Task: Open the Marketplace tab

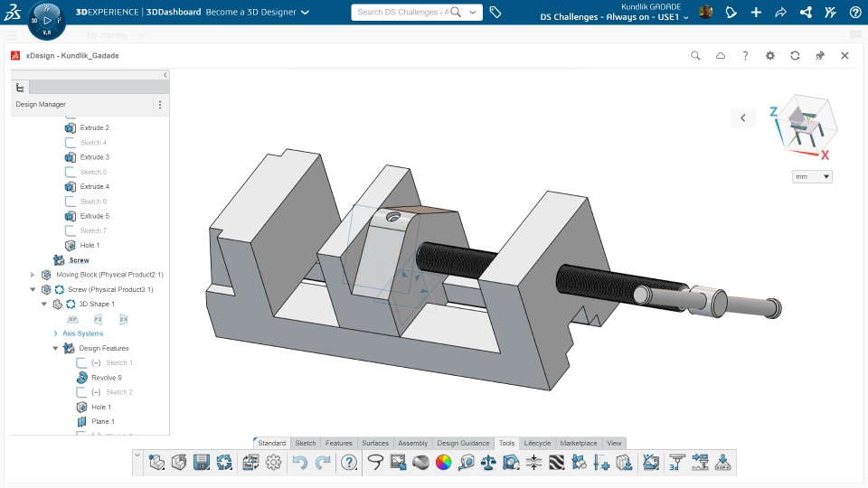Action: 579,443
